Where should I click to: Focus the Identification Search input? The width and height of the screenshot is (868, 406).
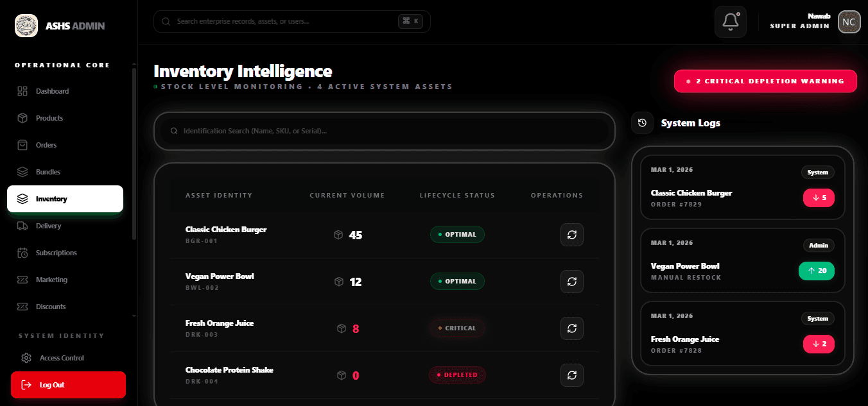(x=385, y=131)
